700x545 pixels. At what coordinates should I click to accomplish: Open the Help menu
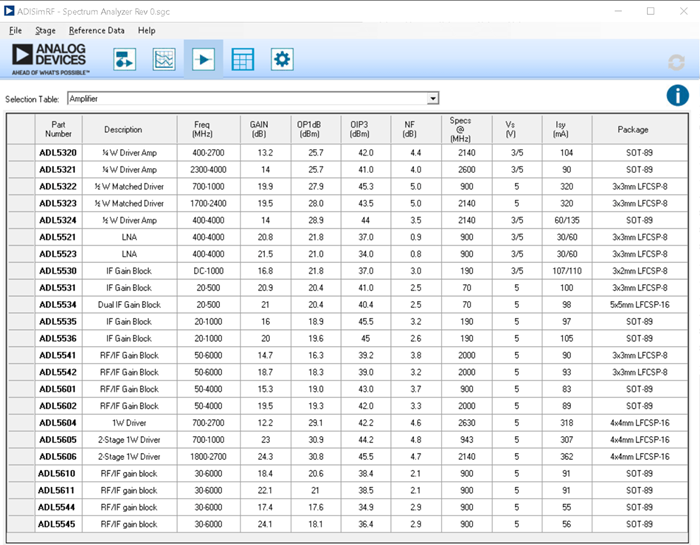tap(147, 30)
